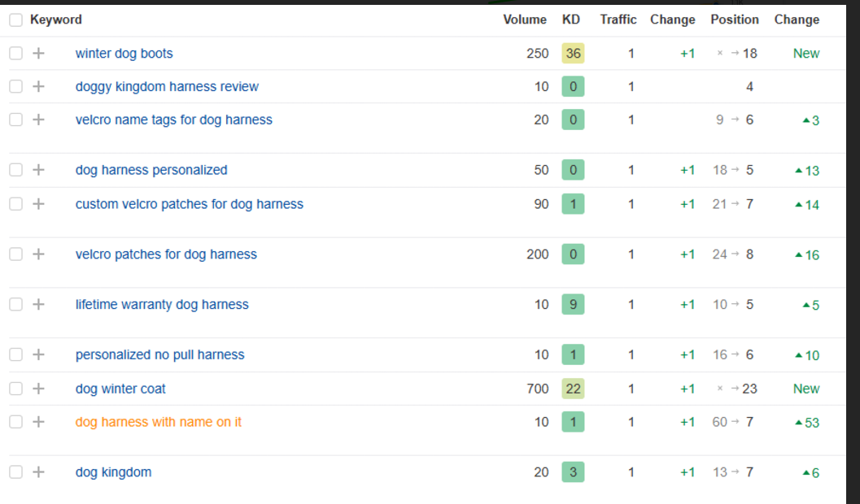Select the checkbox for custom velcro patches row
Viewport: 860px width, 504px height.
click(16, 204)
